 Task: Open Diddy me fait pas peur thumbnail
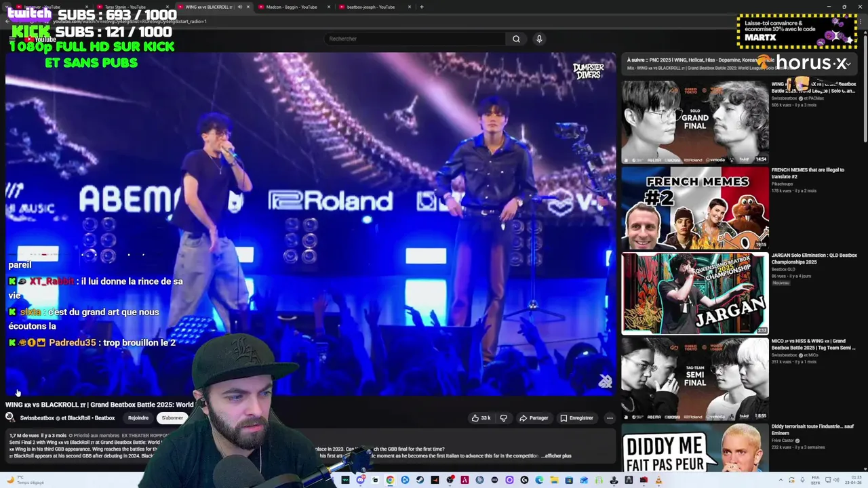tap(695, 447)
